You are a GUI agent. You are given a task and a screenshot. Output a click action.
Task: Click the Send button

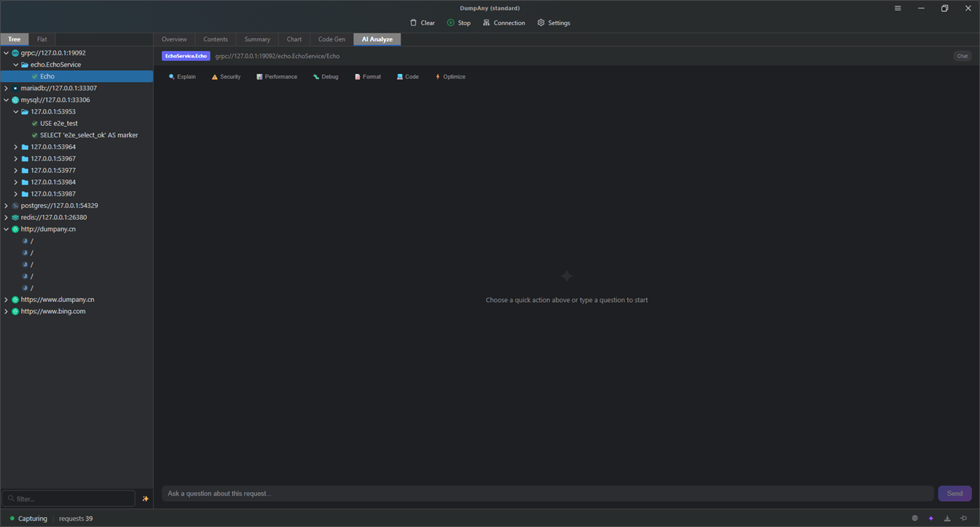(x=955, y=493)
